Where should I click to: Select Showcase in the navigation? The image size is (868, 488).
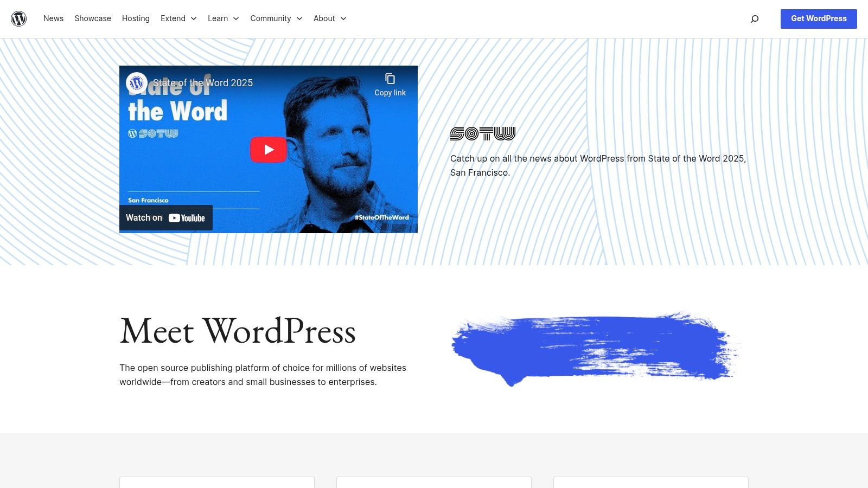coord(92,18)
